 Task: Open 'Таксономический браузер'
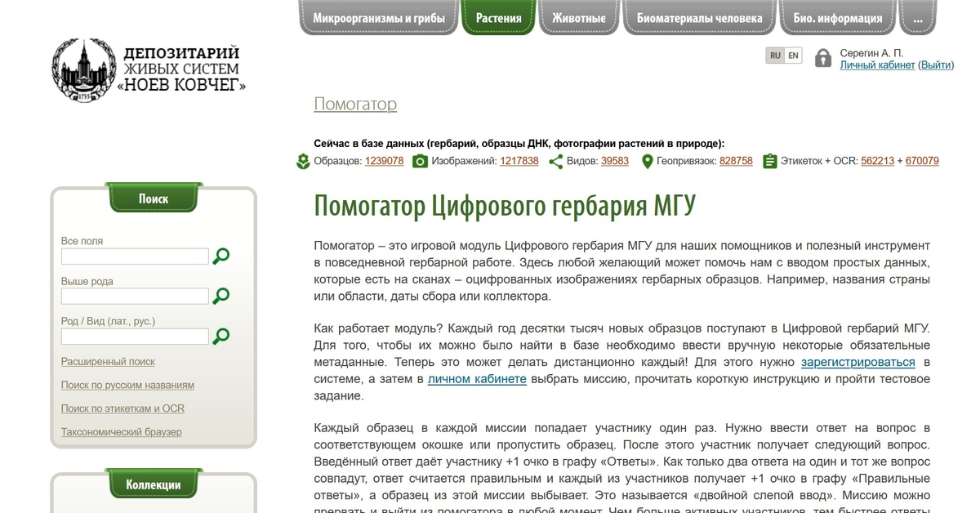point(122,432)
